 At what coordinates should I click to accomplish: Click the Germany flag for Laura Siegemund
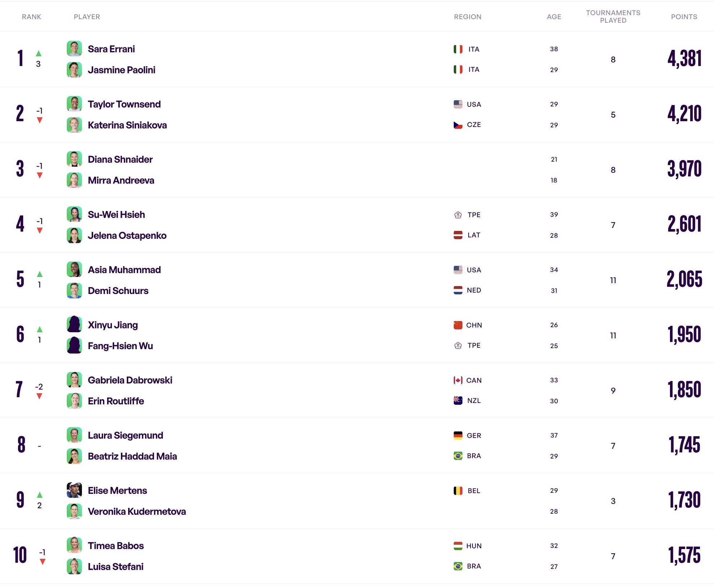458,435
